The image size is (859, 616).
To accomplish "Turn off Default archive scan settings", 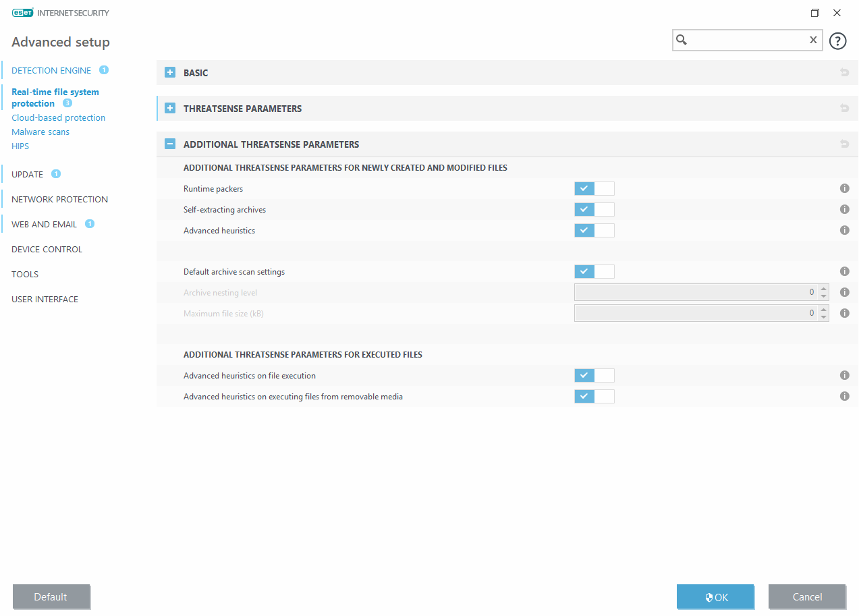I will (x=594, y=272).
